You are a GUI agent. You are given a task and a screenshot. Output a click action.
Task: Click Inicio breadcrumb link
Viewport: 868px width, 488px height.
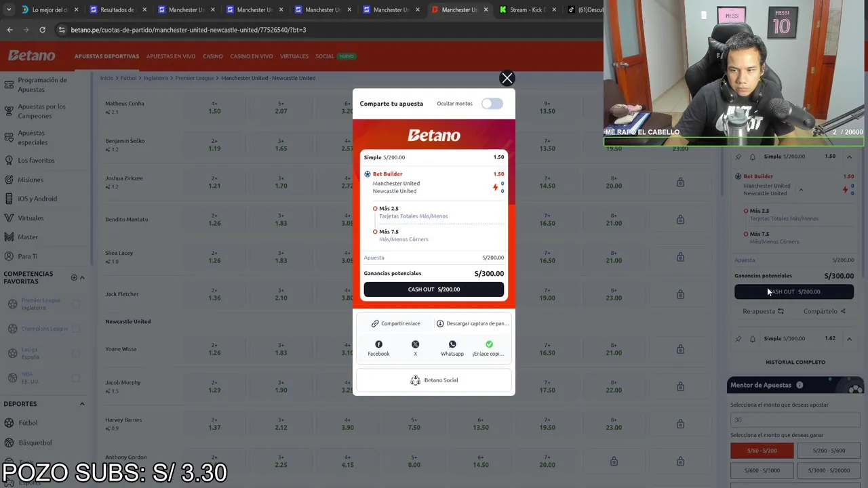[x=106, y=78]
